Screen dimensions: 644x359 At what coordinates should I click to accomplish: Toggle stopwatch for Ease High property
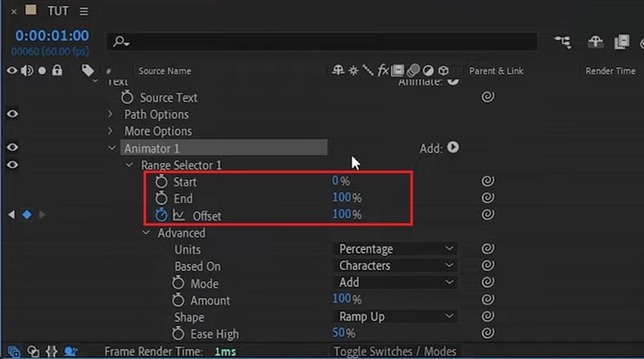178,333
